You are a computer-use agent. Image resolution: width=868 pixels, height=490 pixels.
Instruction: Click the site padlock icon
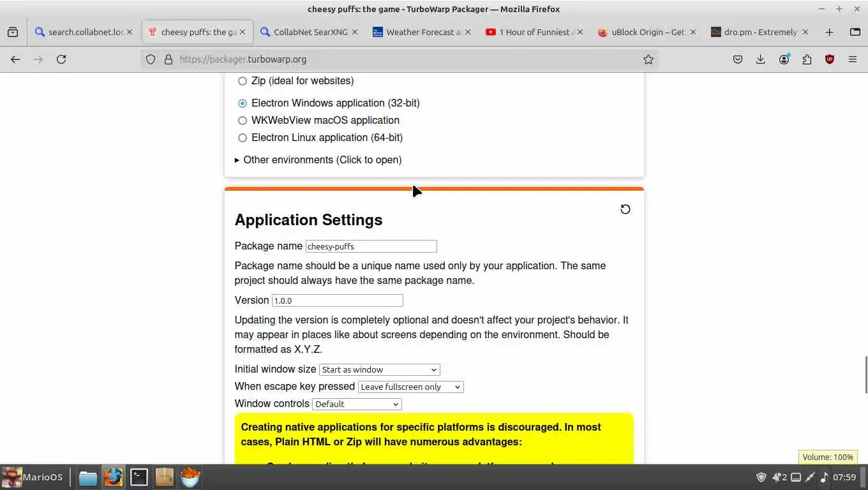168,59
